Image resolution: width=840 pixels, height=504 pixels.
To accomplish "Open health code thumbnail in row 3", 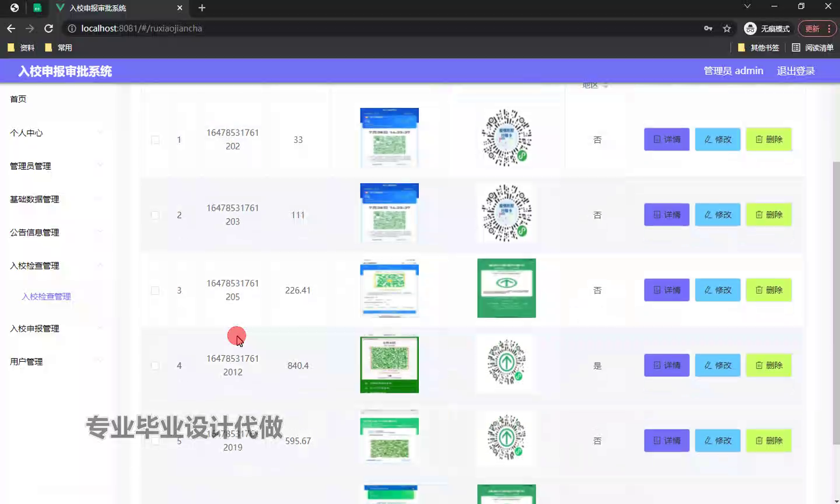I will click(x=389, y=288).
